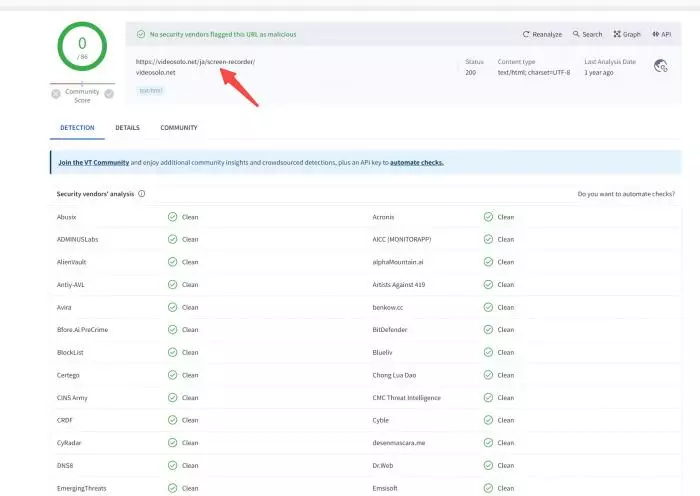Screen dimensions: 700x496
Task: Click the Emsisoft vendor name
Action: coord(385,488)
